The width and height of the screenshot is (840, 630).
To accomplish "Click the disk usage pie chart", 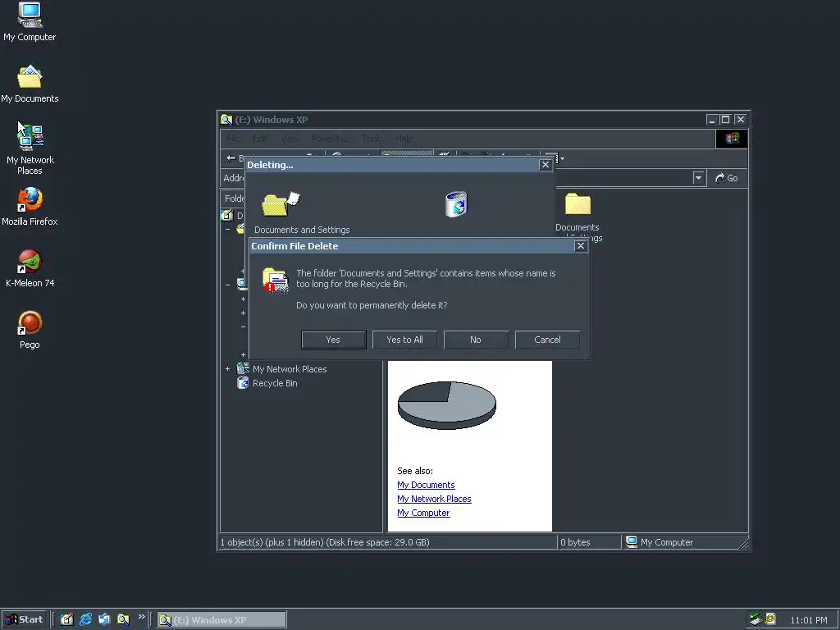I will (447, 405).
